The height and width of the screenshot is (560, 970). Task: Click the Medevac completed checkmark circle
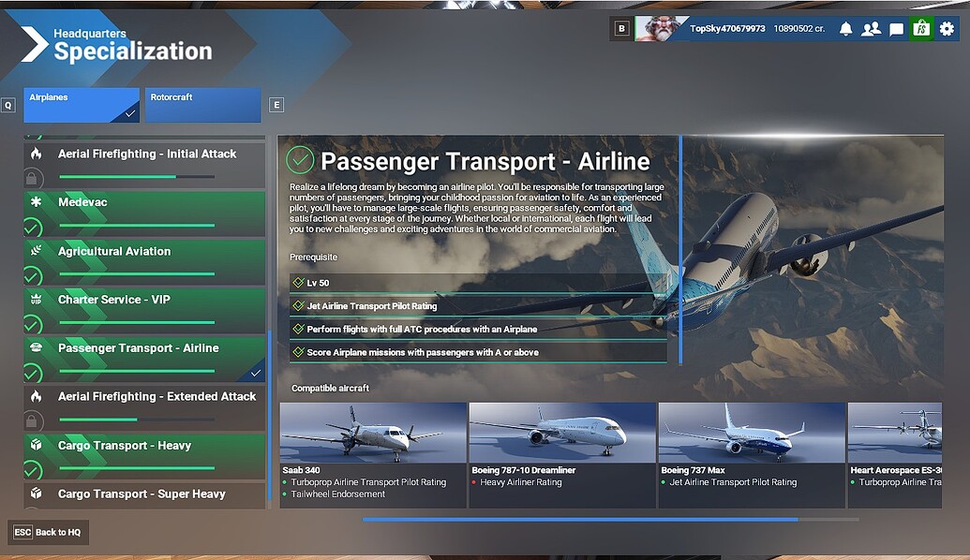tap(32, 228)
